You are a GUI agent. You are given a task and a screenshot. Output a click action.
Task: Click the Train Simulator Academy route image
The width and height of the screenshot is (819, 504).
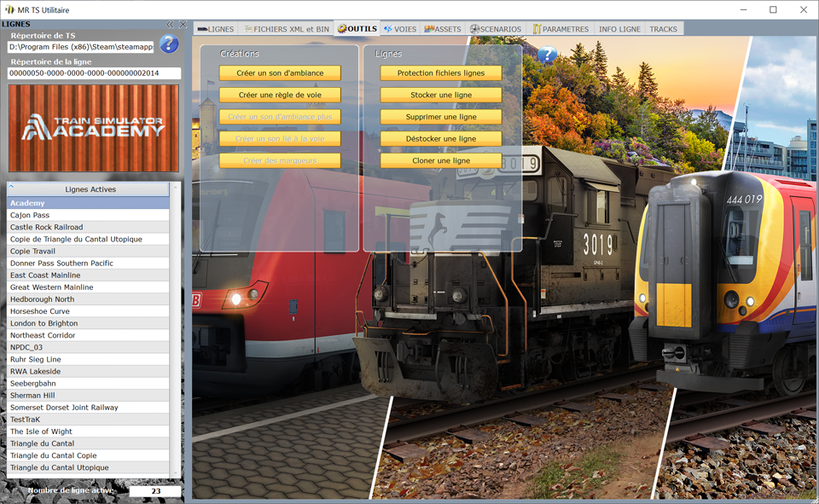[94, 128]
